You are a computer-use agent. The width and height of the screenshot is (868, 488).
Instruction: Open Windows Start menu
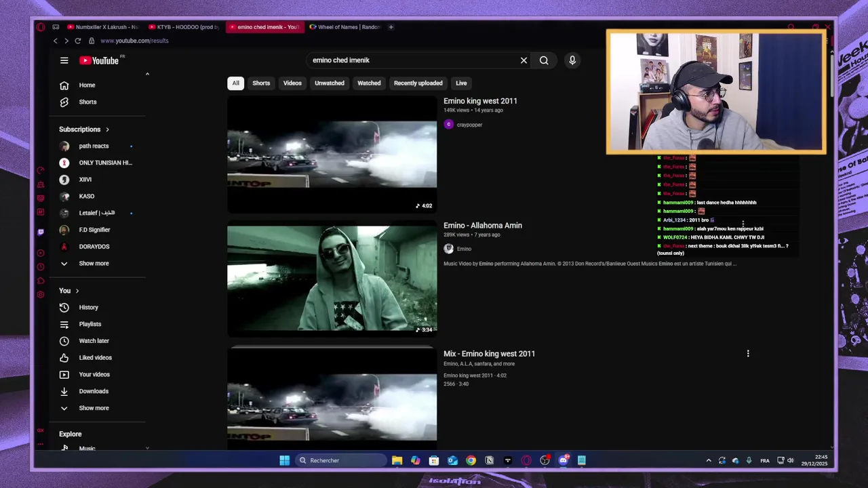[284, 460]
